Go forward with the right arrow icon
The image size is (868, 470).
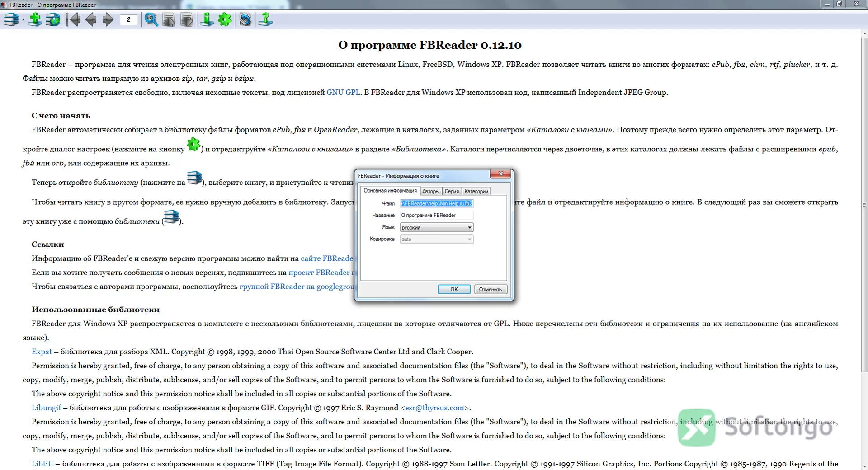pyautogui.click(x=108, y=20)
